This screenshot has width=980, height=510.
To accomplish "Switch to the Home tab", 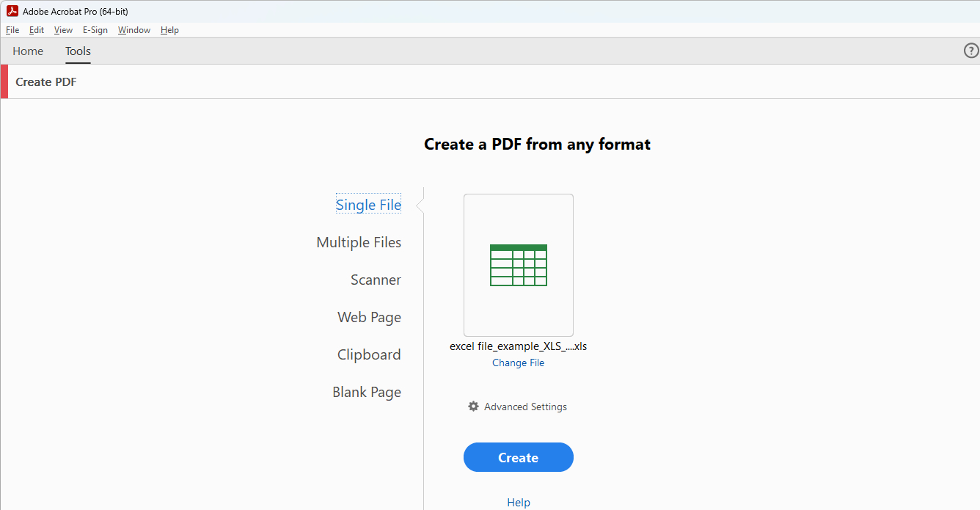I will coord(28,51).
